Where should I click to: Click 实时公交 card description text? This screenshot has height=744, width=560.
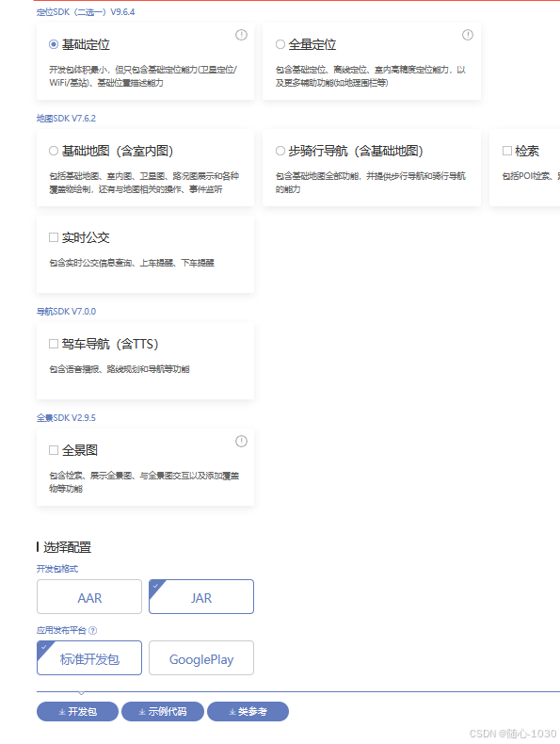(x=132, y=263)
